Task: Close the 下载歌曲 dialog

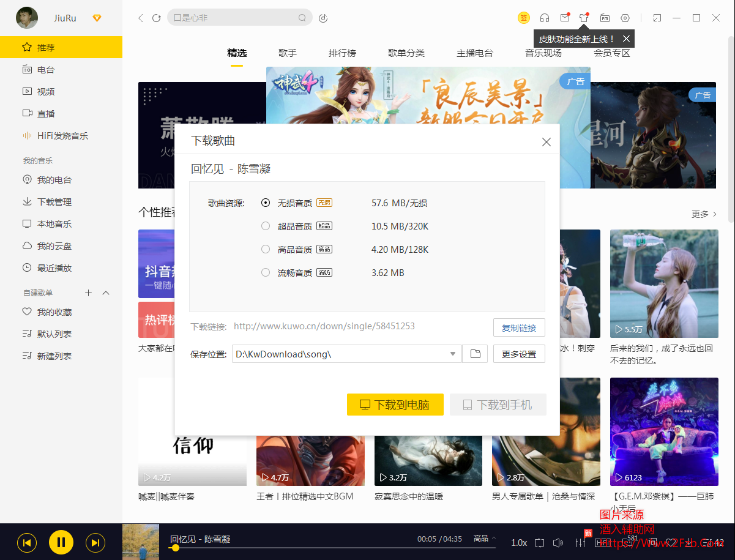Action: pos(547,142)
